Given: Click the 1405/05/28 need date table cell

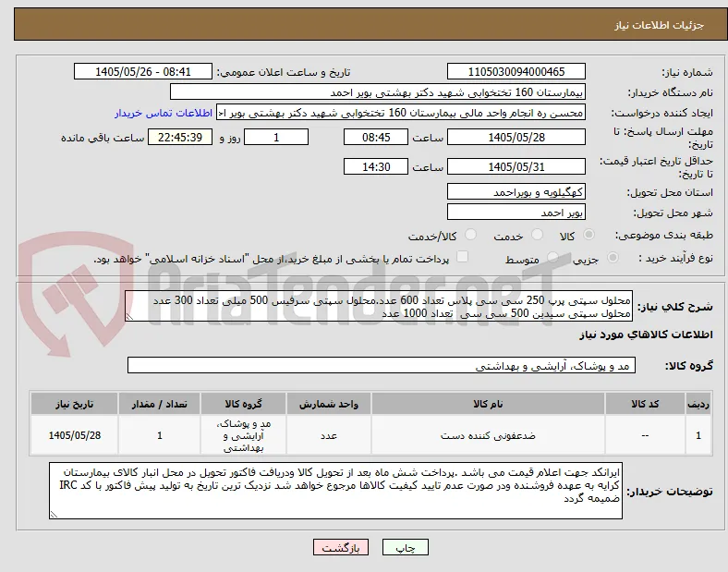Looking at the screenshot, I should (x=74, y=435).
